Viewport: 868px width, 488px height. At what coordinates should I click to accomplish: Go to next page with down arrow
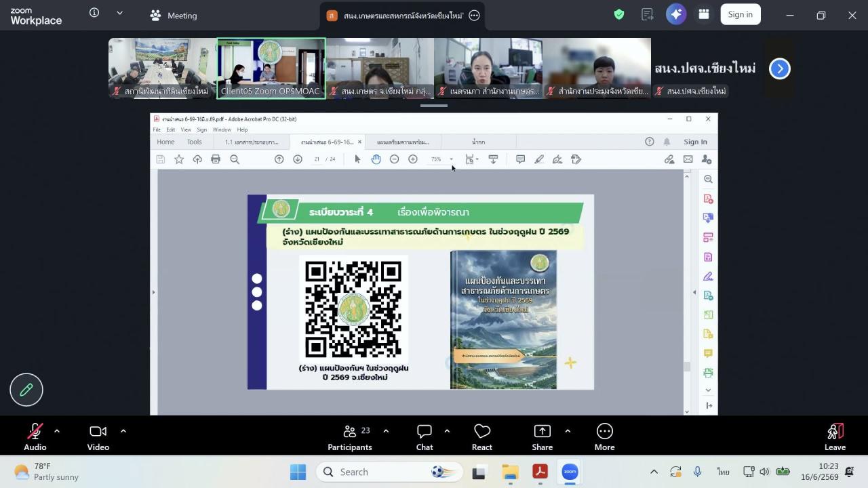(298, 159)
